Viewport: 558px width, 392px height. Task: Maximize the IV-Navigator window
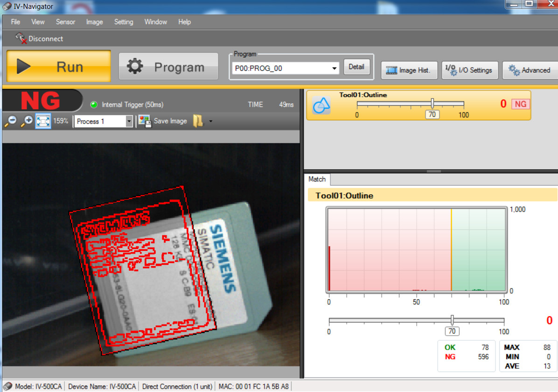click(529, 4)
